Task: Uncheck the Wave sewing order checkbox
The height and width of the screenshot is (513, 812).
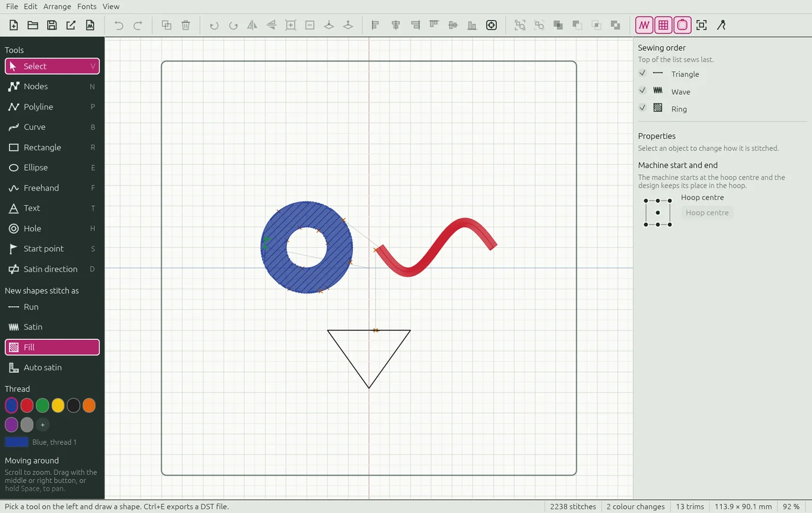Action: point(642,91)
